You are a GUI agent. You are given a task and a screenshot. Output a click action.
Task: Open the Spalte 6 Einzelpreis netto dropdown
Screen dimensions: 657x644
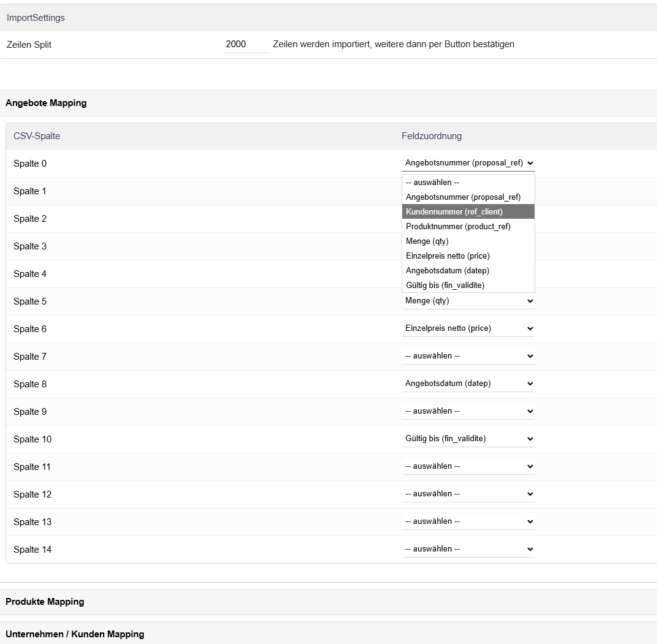pos(468,328)
